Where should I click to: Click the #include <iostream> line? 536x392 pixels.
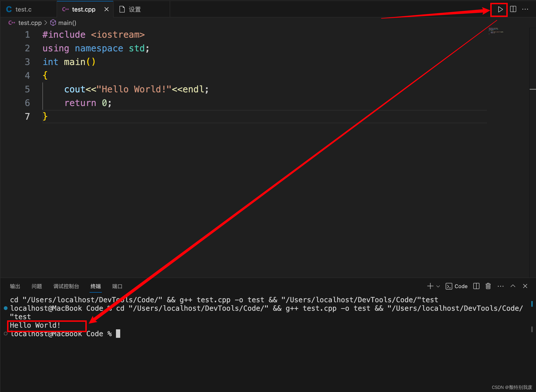[x=94, y=35]
